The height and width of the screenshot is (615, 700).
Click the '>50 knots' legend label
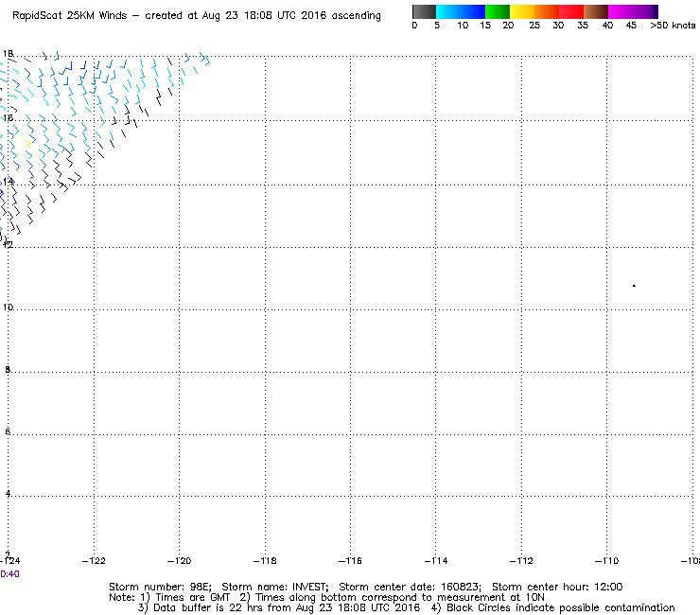[x=673, y=26]
